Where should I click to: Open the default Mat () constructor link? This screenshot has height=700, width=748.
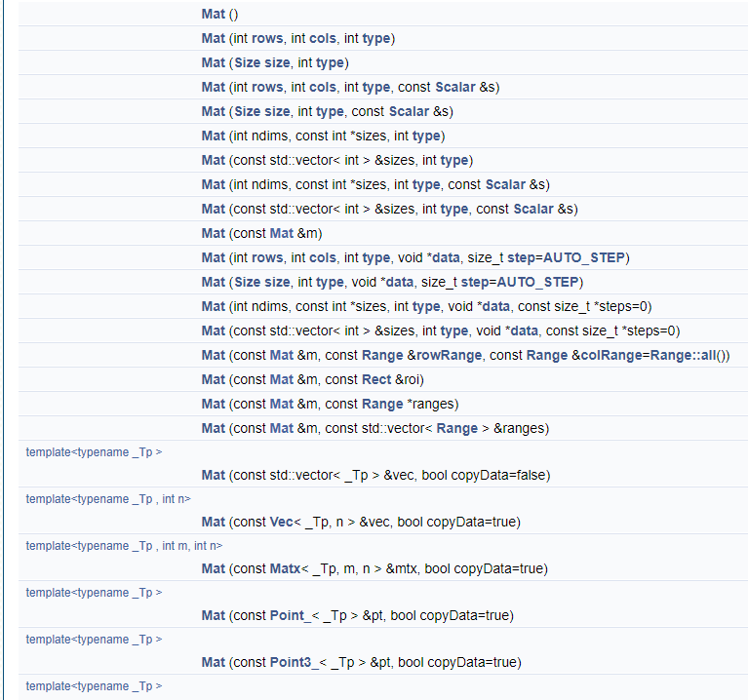click(x=213, y=14)
